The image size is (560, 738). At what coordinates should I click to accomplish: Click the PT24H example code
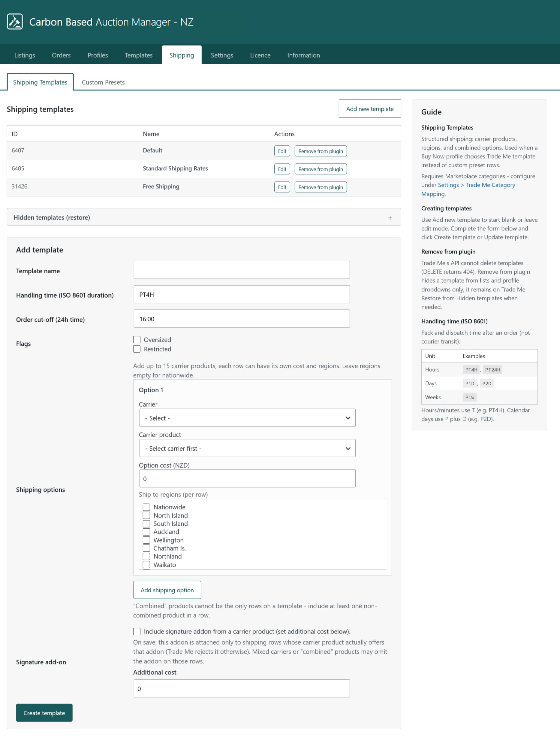point(493,370)
